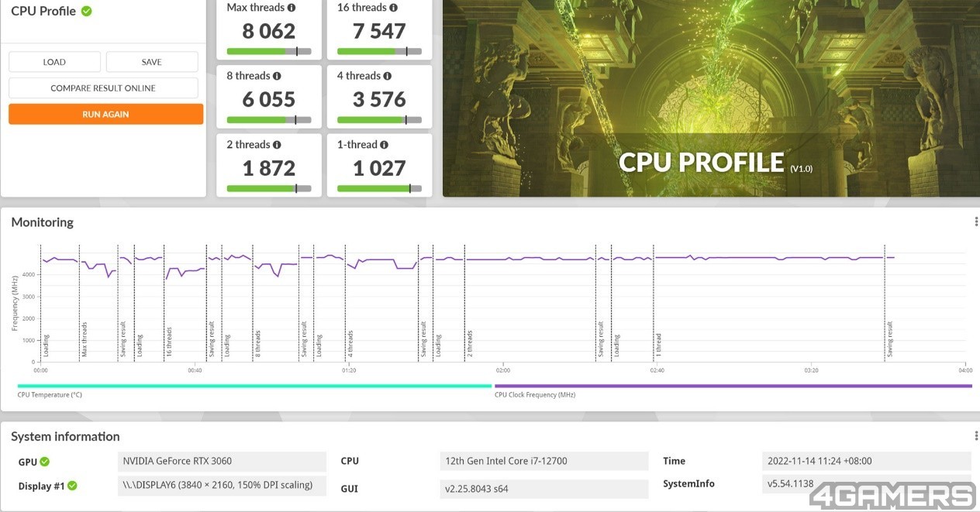
Task: Click COMPARE RESULT ONLINE
Action: pos(103,88)
